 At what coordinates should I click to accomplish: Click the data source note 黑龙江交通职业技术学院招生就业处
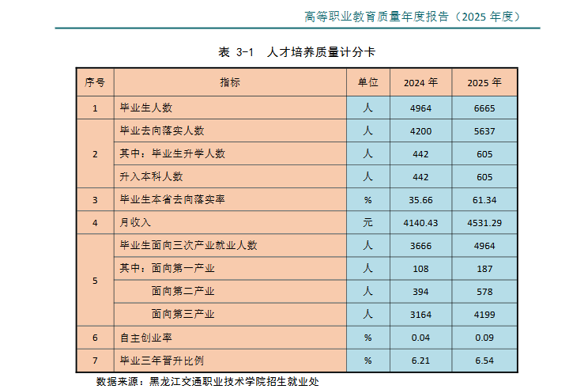234,382
